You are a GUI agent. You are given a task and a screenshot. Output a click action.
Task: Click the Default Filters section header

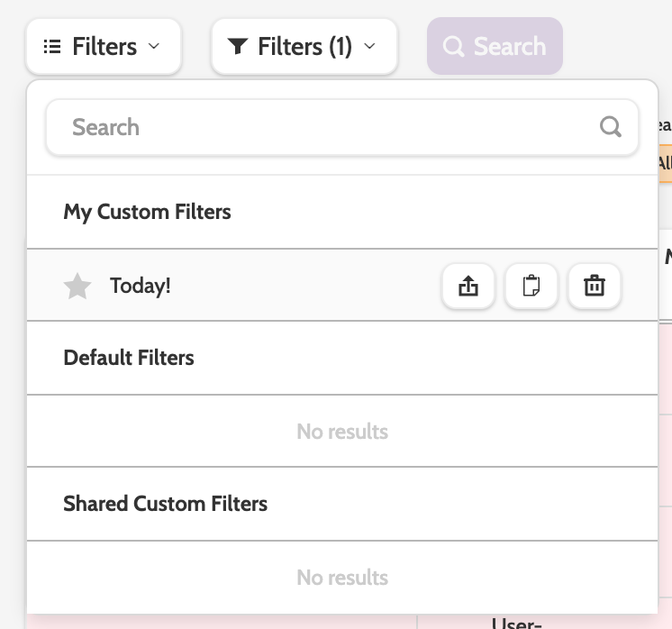coord(129,358)
